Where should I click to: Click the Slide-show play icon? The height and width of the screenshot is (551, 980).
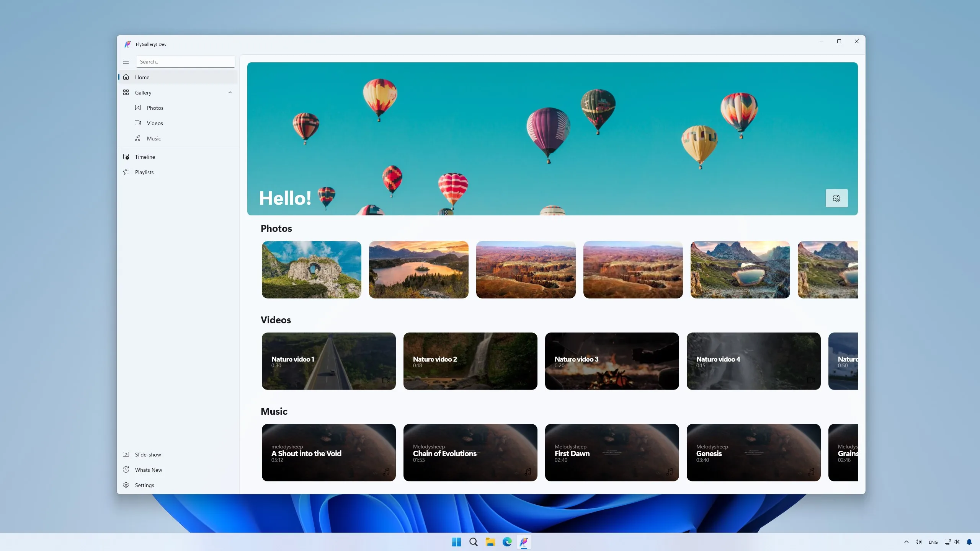pos(126,454)
